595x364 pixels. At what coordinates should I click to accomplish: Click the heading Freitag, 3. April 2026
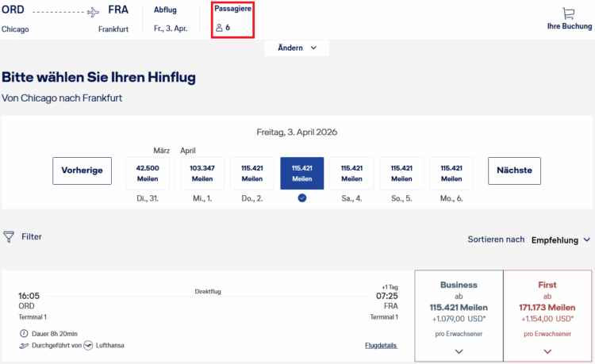[x=297, y=132]
